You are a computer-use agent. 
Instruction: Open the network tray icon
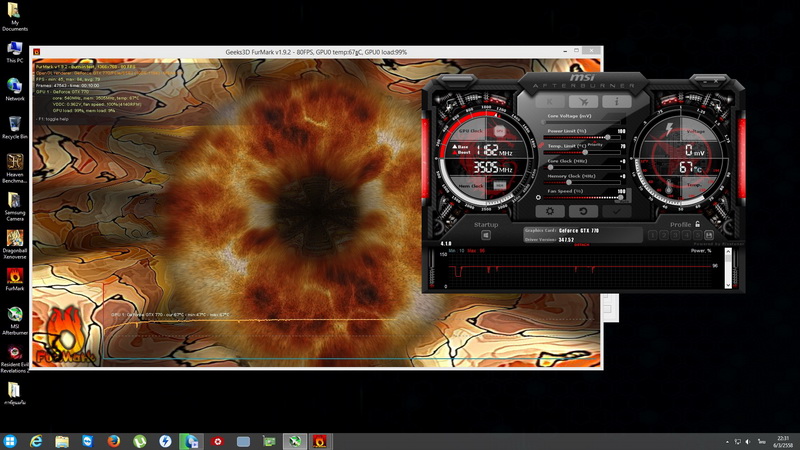[x=738, y=442]
